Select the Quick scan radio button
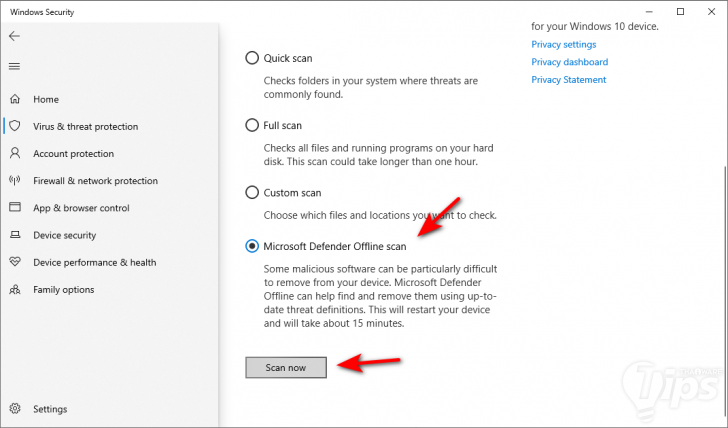728x428 pixels. pyautogui.click(x=252, y=58)
